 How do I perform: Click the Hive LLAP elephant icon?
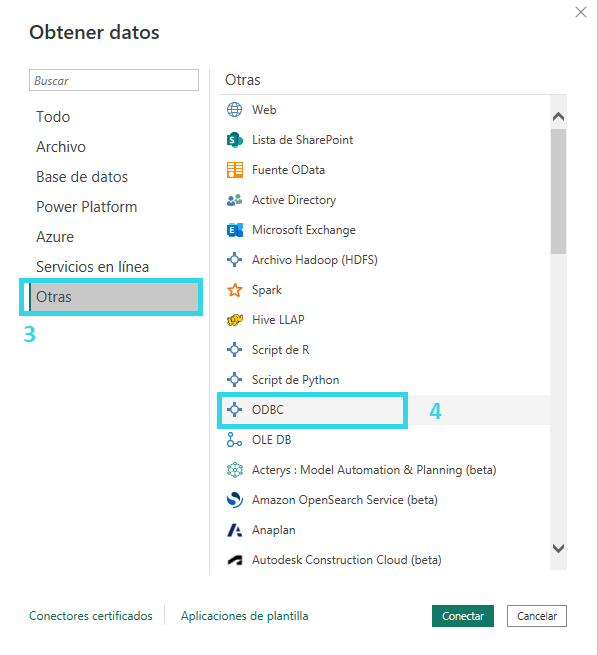234,320
